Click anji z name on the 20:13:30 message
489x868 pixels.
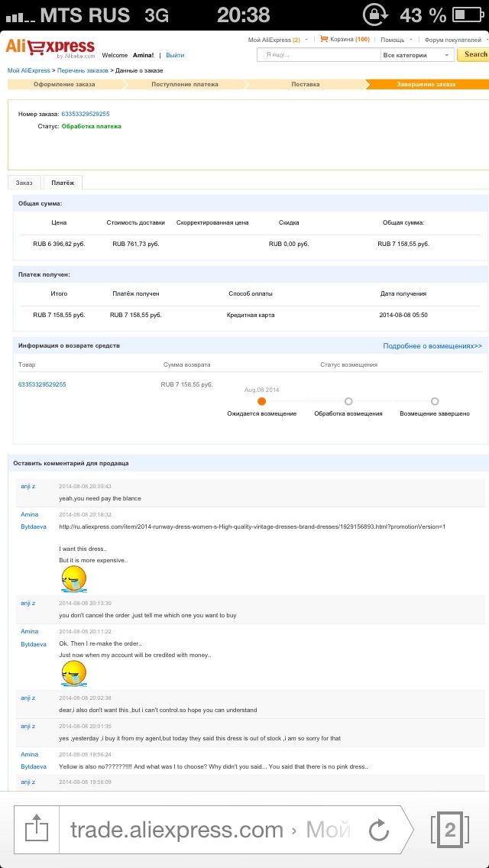28,603
